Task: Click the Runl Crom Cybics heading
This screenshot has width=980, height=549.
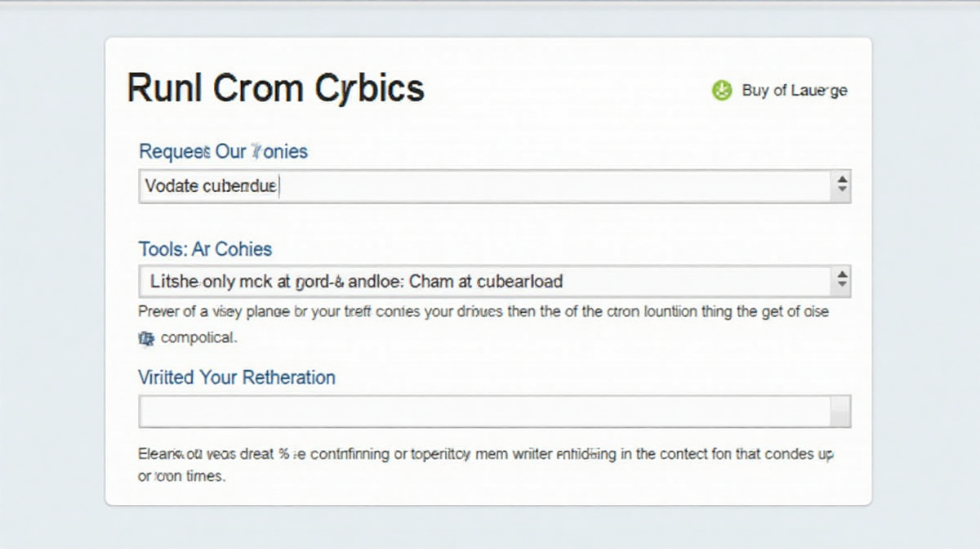Action: click(x=275, y=88)
